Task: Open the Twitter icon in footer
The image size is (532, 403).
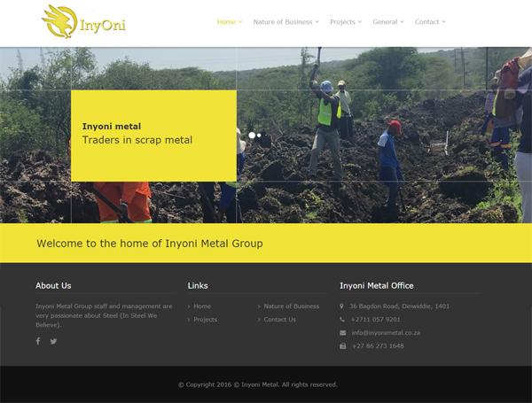Action: point(53,341)
